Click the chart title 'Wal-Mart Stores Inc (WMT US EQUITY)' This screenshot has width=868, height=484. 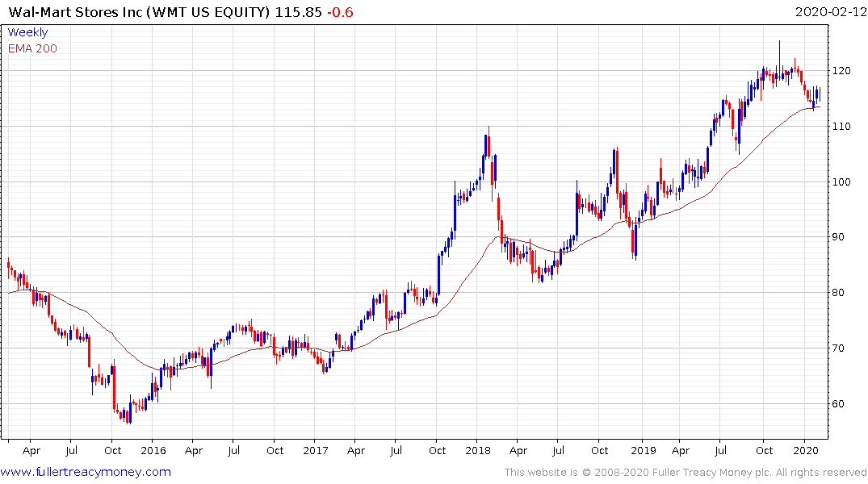[140, 12]
